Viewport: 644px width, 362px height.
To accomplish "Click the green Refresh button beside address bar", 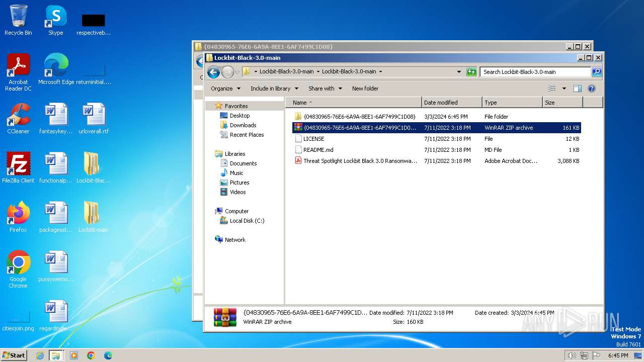I will (471, 72).
